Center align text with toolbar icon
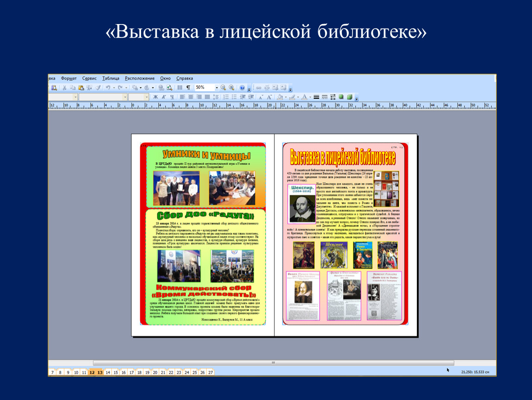 tap(191, 97)
